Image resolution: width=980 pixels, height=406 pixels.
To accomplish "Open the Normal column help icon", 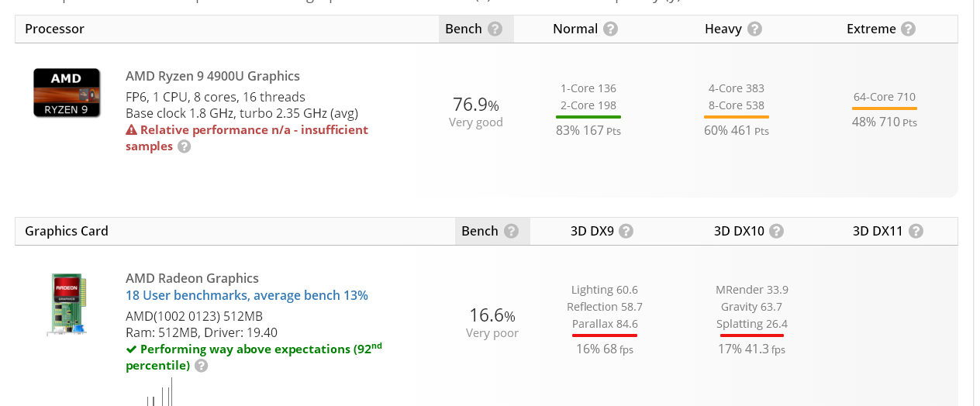I will (610, 29).
